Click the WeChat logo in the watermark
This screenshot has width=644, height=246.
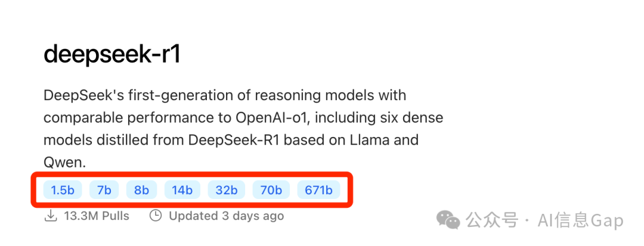[448, 220]
